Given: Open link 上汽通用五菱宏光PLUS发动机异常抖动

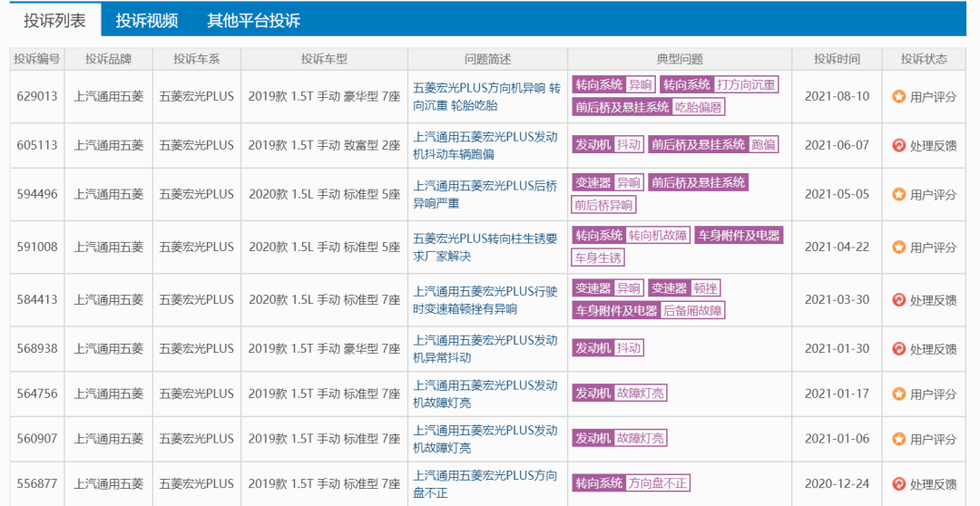Looking at the screenshot, I should pyautogui.click(x=485, y=349).
